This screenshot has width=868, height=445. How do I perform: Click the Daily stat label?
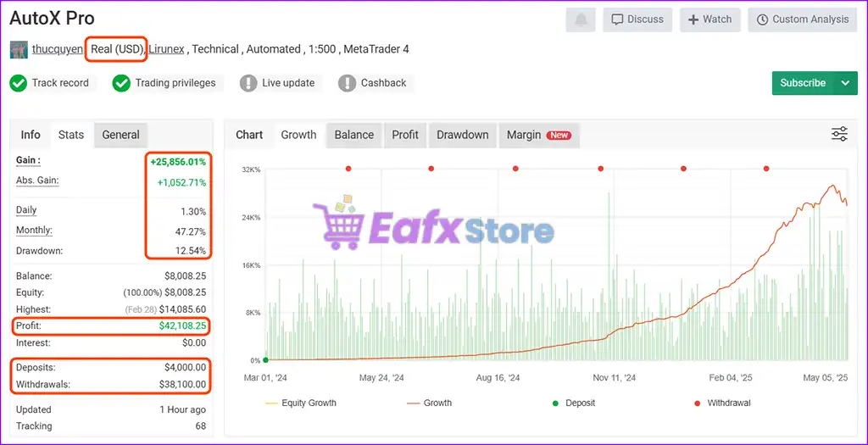click(26, 210)
